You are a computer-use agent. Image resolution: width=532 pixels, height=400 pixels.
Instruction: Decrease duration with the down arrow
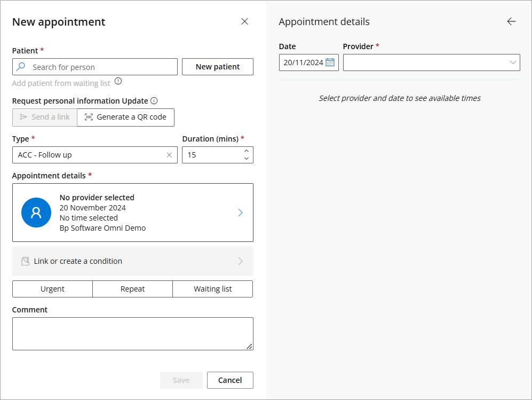[247, 159]
